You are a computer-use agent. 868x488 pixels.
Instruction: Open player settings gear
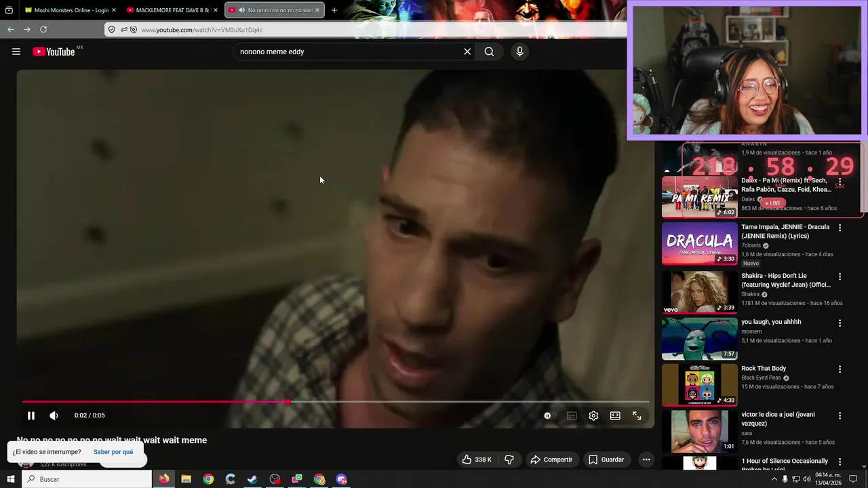(593, 415)
